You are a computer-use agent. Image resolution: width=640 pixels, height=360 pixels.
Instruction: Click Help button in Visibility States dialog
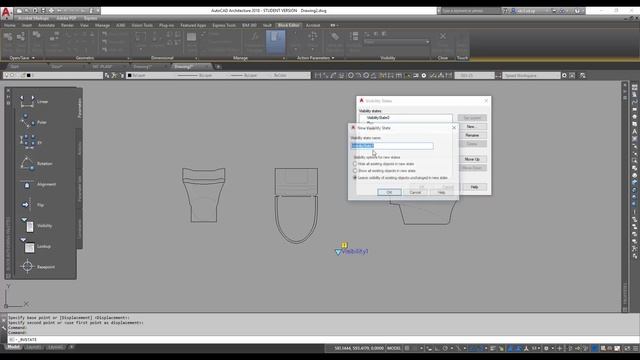click(474, 187)
